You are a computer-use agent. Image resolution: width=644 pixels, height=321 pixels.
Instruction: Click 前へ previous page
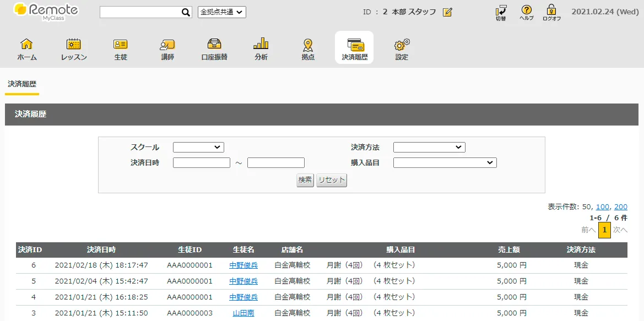click(588, 230)
